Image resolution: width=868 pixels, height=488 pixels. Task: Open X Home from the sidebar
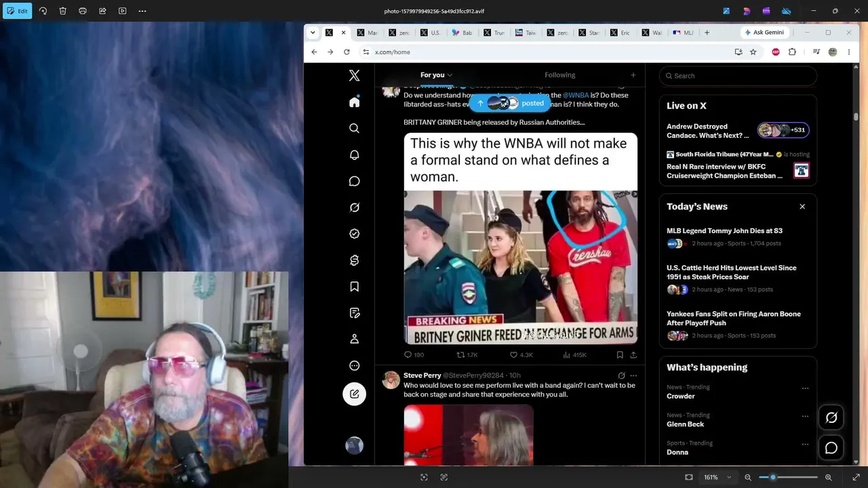pos(354,102)
